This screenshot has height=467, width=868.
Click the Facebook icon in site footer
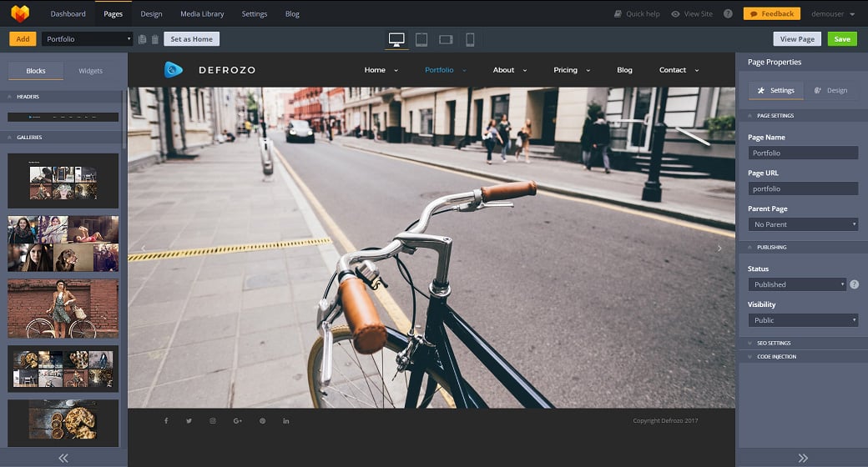point(165,421)
